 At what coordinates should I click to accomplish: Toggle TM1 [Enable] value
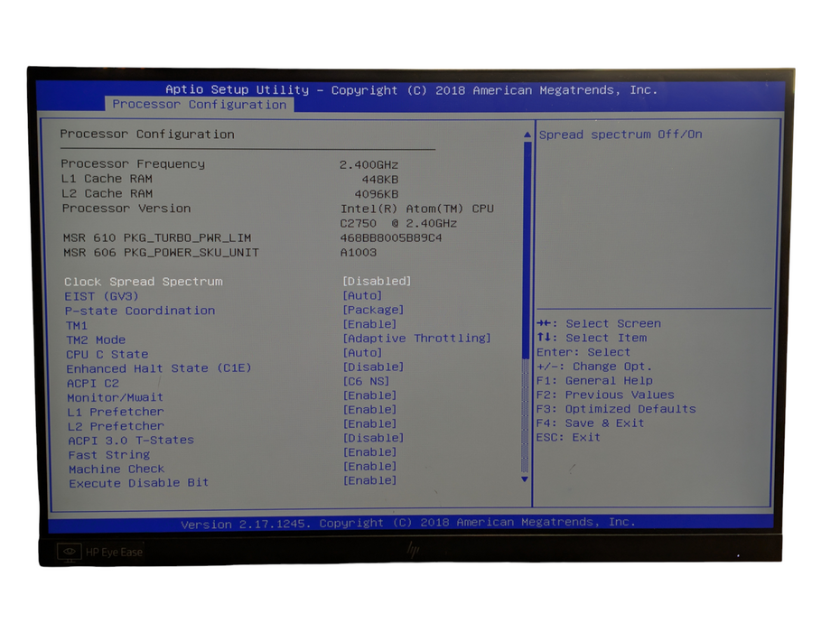point(369,324)
